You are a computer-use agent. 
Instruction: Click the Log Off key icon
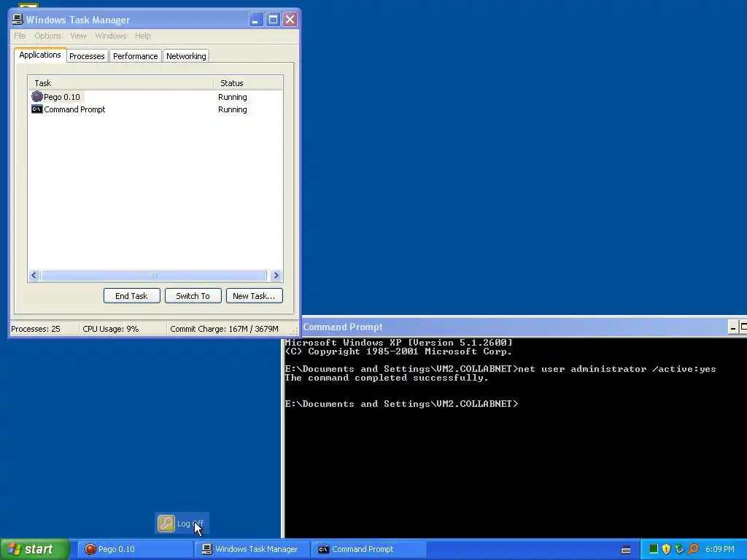tap(166, 524)
